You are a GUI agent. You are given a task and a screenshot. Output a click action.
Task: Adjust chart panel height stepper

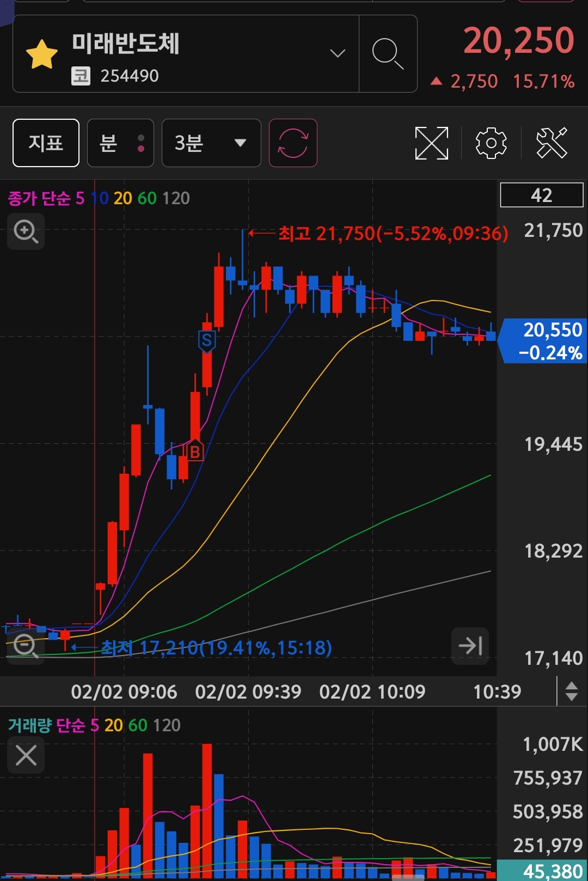pyautogui.click(x=572, y=692)
